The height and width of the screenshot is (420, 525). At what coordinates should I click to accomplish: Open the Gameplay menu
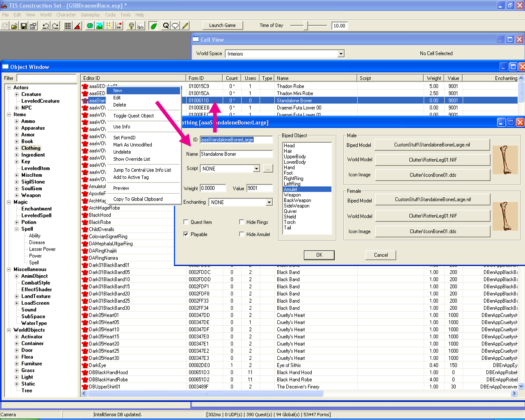pyautogui.click(x=90, y=15)
